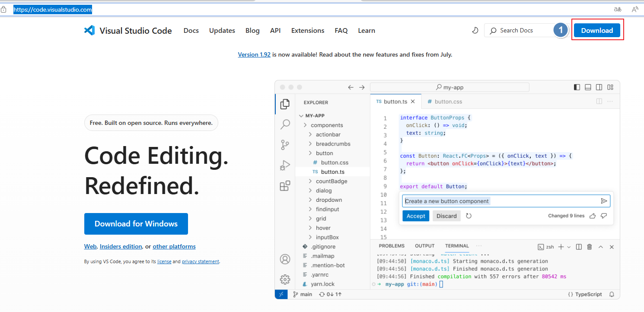Open the Docs menu item
The image size is (644, 312).
point(191,30)
